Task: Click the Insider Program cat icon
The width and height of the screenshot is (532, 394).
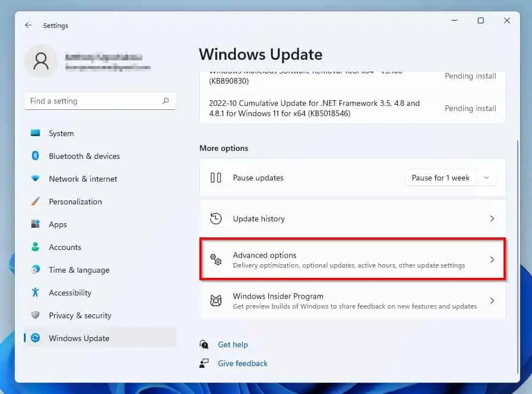Action: point(216,301)
